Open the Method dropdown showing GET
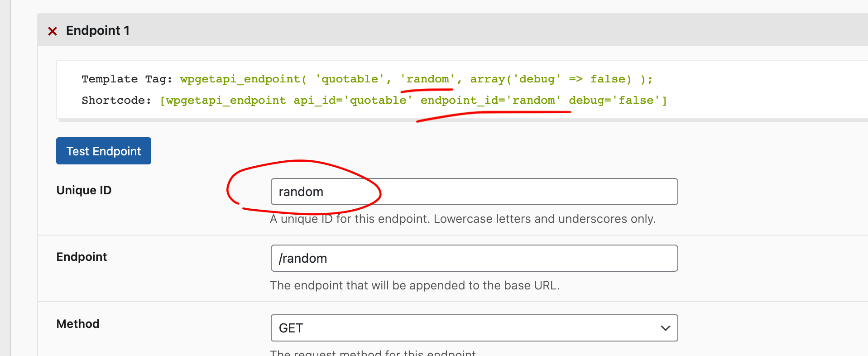This screenshot has height=356, width=868. (474, 328)
